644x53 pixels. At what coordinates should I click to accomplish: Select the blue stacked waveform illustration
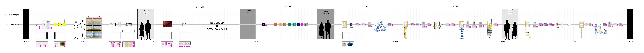click(462, 33)
